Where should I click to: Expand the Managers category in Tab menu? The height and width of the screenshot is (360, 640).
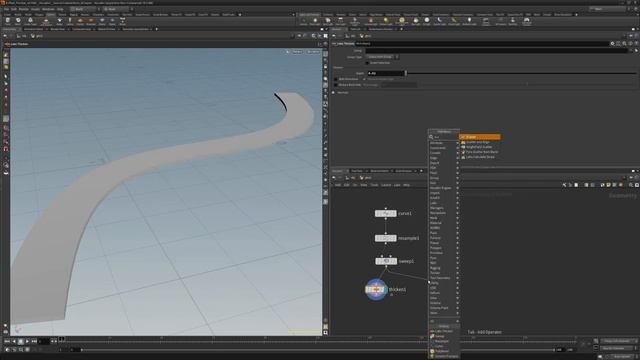coord(444,208)
